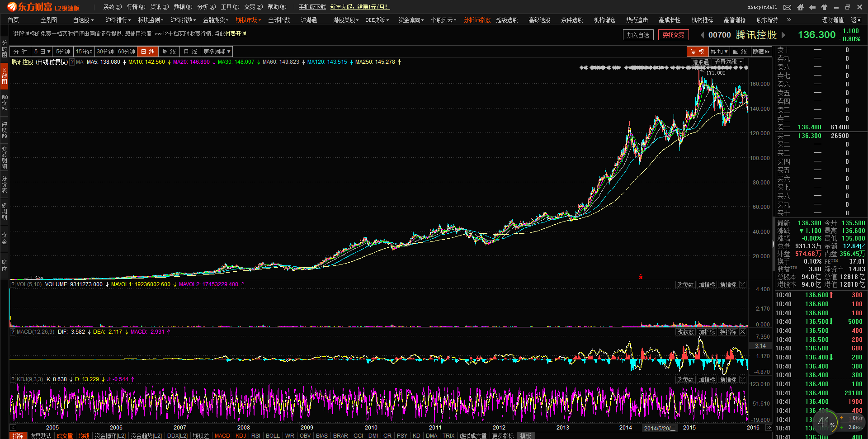Click the red S marker on the chart
The width and height of the screenshot is (868, 439).
[x=641, y=277]
